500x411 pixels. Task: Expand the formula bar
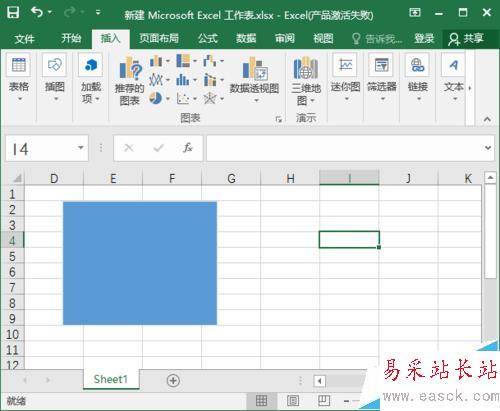pyautogui.click(x=488, y=148)
